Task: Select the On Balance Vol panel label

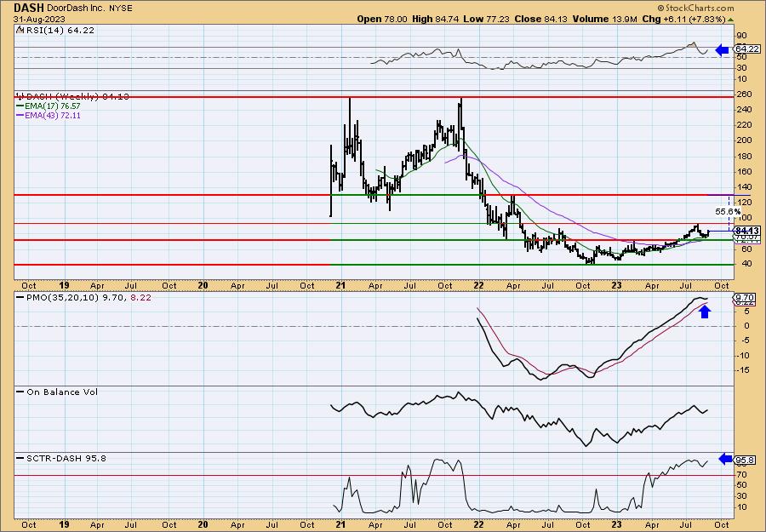Action: point(62,392)
